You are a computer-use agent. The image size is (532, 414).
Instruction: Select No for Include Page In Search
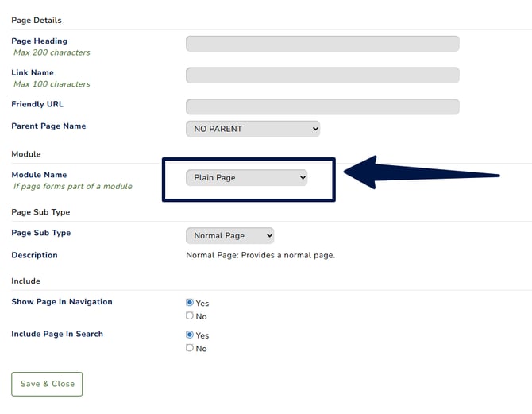point(190,348)
